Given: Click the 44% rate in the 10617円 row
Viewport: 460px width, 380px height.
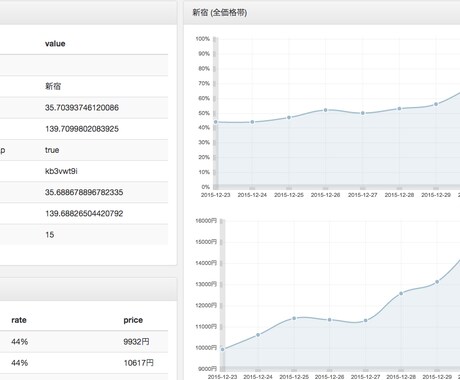Looking at the screenshot, I should tap(20, 363).
